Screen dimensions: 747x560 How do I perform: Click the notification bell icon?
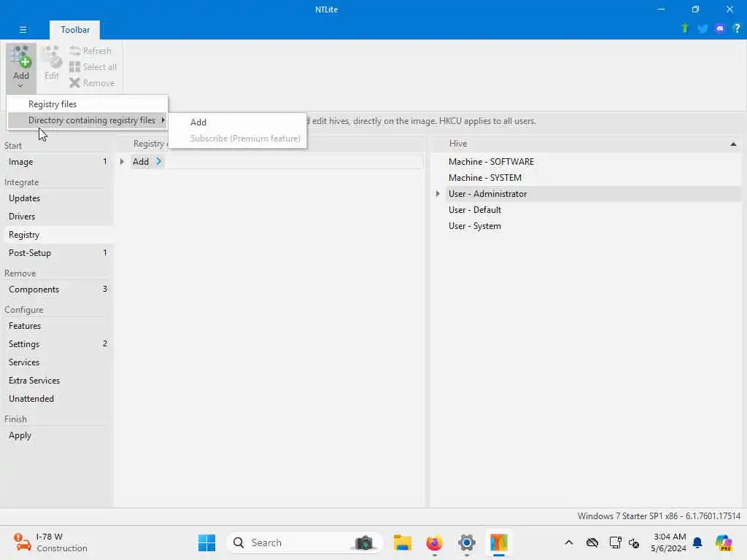(697, 542)
